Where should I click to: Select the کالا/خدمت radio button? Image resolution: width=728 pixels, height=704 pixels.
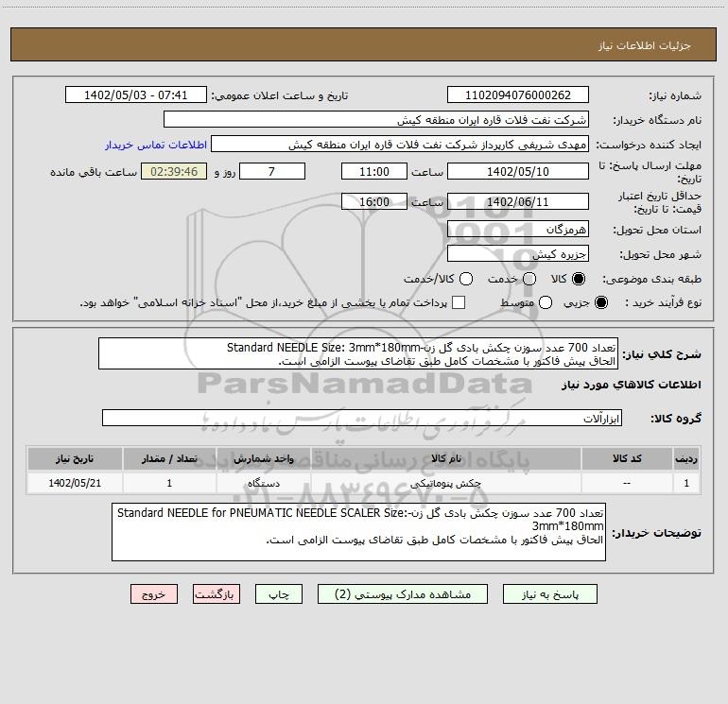point(466,279)
